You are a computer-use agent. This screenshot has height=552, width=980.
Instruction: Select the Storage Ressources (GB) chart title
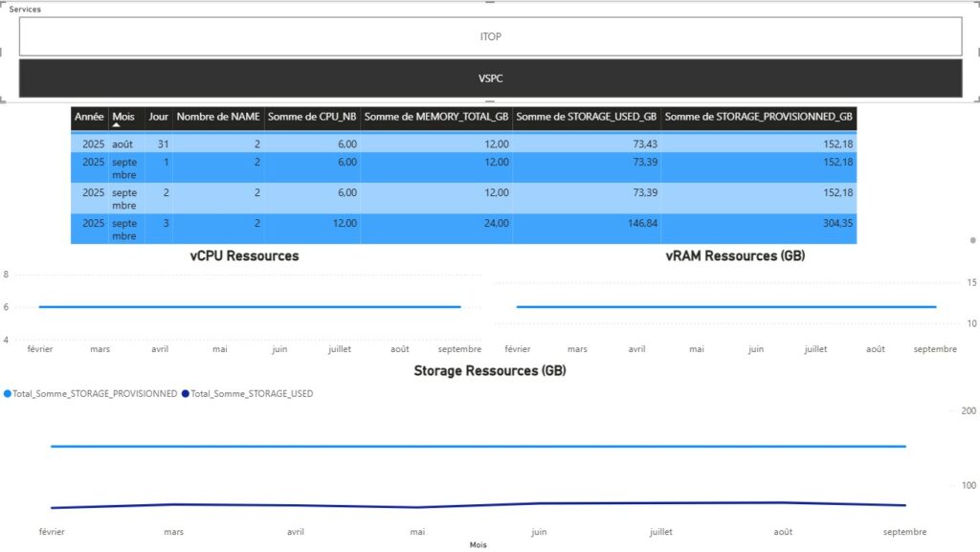click(x=489, y=370)
